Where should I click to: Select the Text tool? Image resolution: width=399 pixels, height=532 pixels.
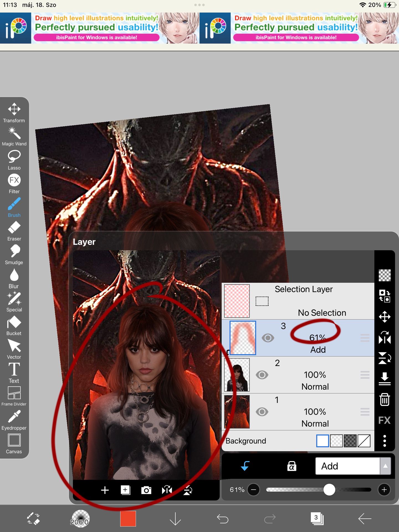click(14, 373)
